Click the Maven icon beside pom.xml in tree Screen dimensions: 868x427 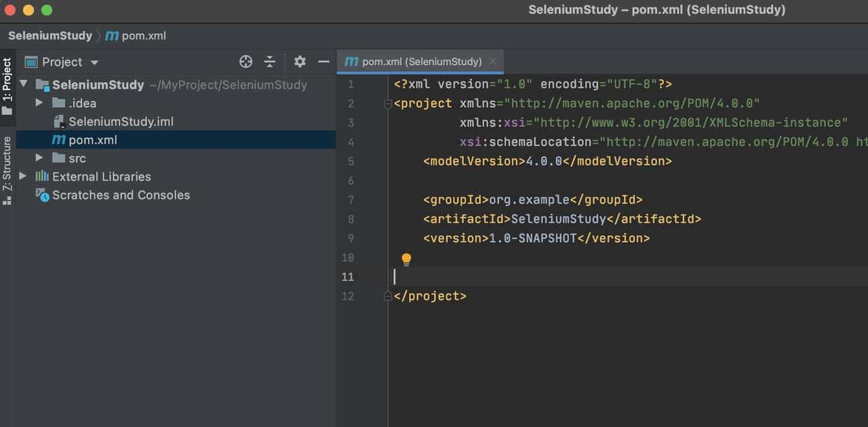click(x=58, y=140)
